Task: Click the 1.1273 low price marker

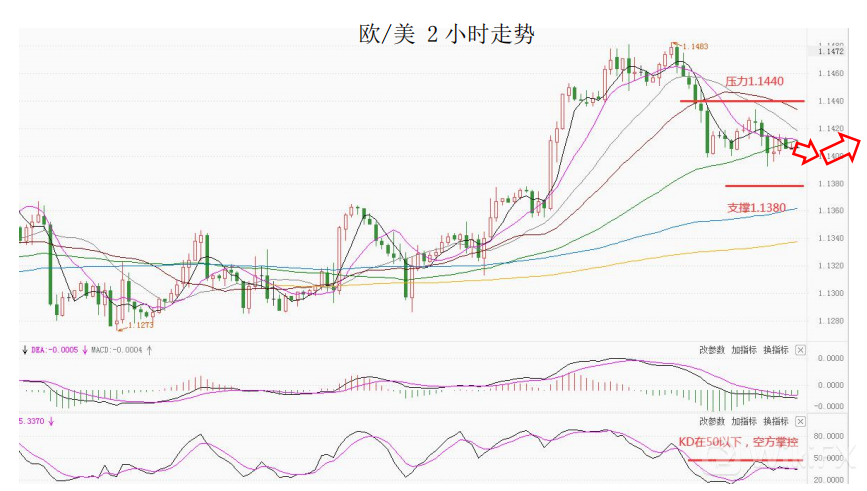Action: pyautogui.click(x=140, y=325)
